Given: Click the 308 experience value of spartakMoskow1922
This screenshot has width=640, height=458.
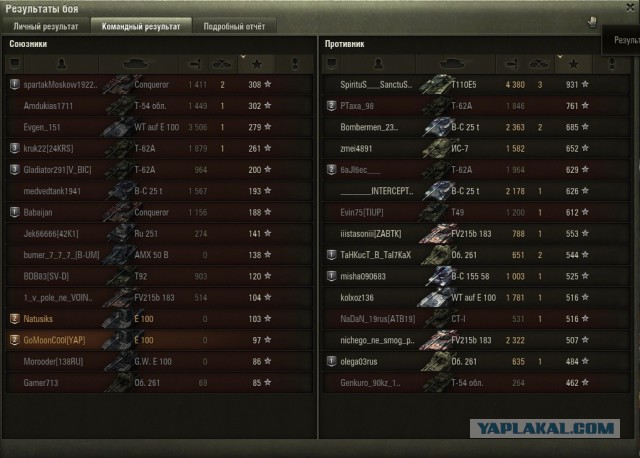Looking at the screenshot, I should (x=255, y=85).
